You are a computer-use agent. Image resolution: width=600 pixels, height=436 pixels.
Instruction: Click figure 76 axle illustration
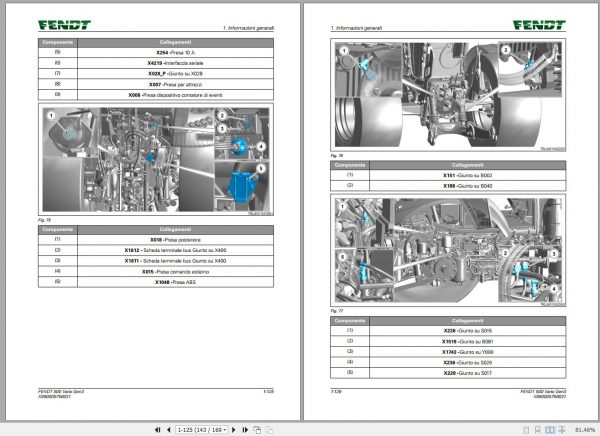448,95
